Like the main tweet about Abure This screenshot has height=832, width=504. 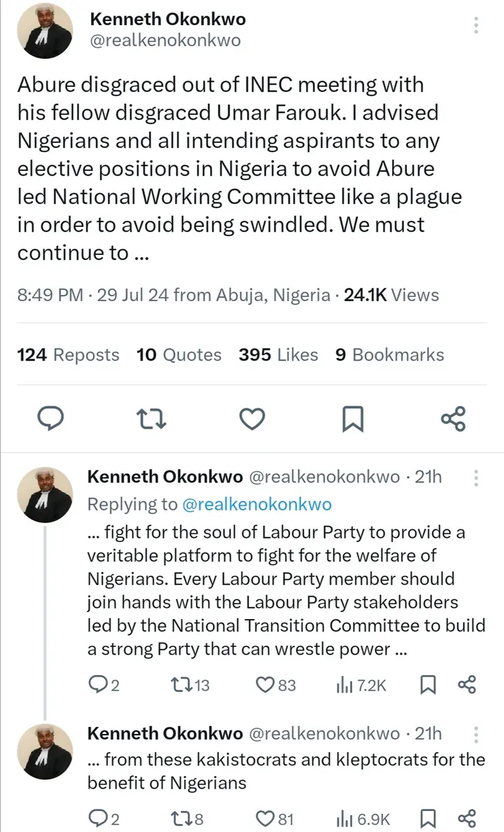(252, 419)
